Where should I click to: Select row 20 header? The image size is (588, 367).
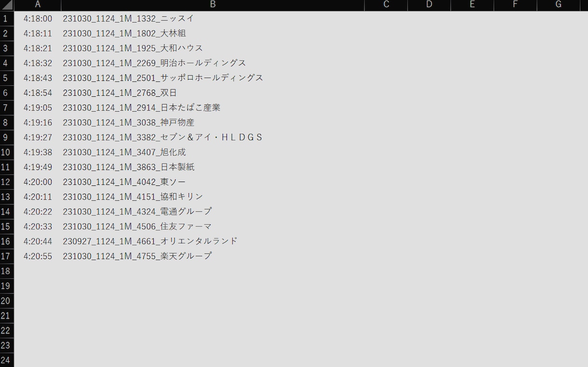(x=7, y=301)
